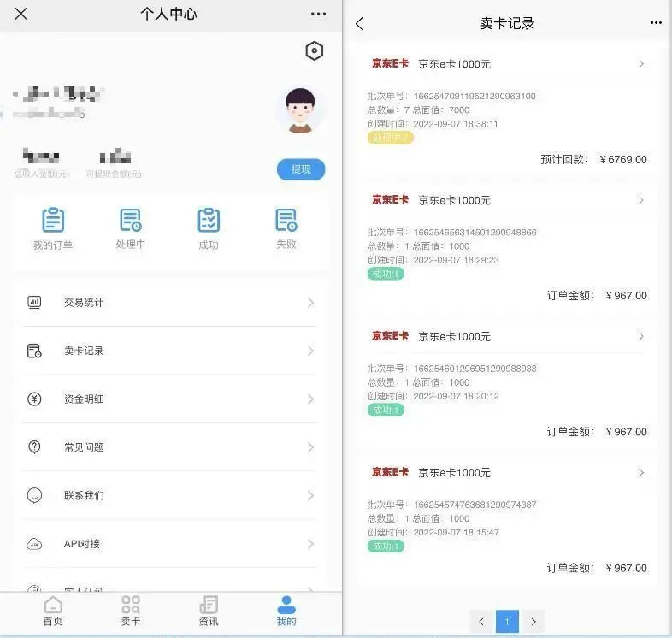Click 成功:1 badge on 18:15:47 order
This screenshot has height=638, width=672.
click(x=386, y=546)
